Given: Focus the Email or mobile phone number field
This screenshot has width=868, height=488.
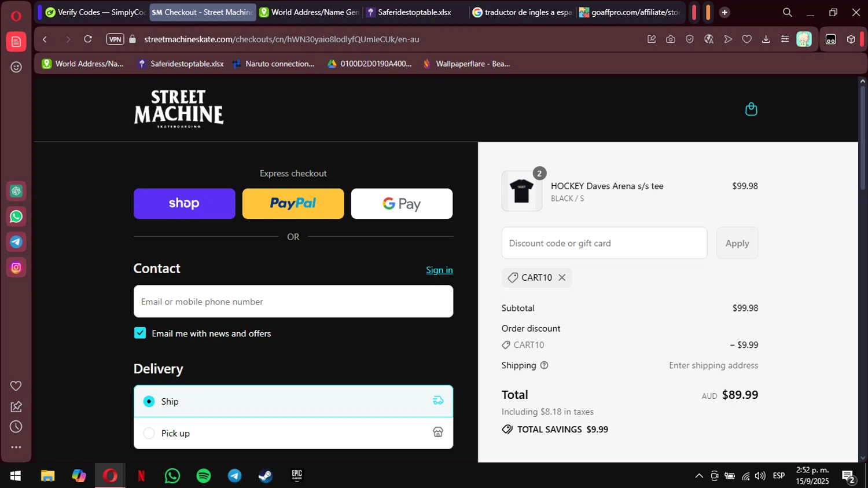Looking at the screenshot, I should coord(293,302).
